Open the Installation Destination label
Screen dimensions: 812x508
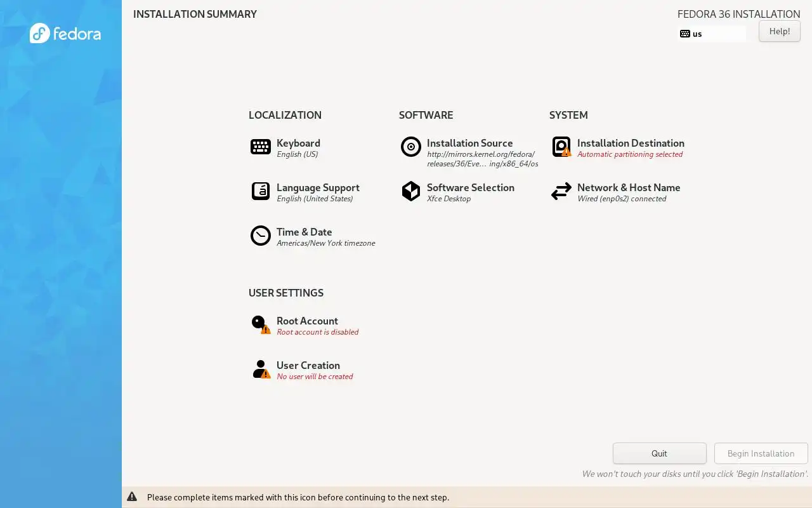(x=631, y=143)
